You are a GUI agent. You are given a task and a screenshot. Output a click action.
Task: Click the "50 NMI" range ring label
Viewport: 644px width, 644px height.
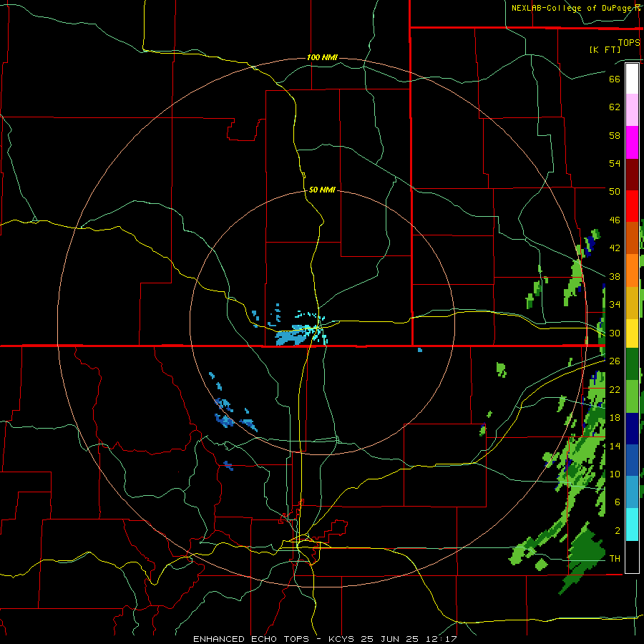(322, 190)
